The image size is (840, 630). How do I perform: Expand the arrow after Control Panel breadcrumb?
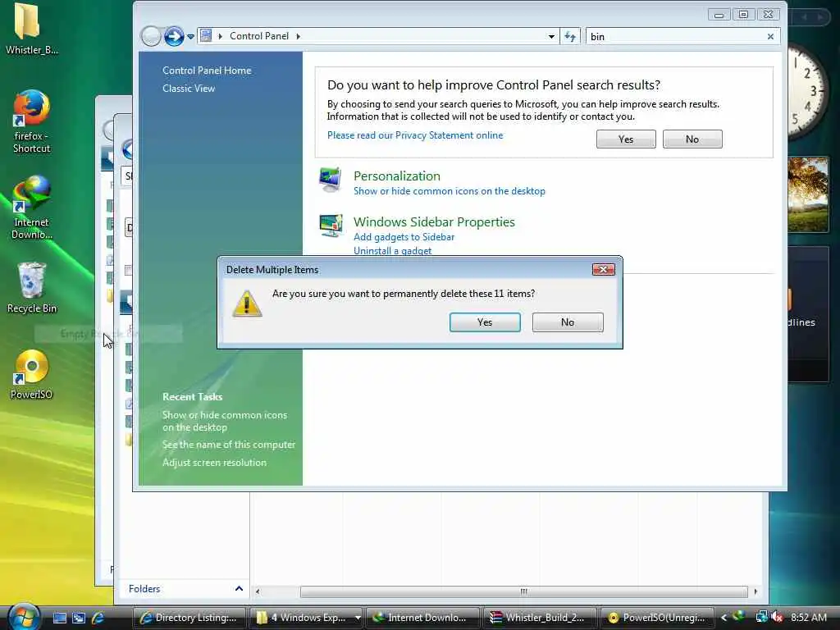click(299, 36)
